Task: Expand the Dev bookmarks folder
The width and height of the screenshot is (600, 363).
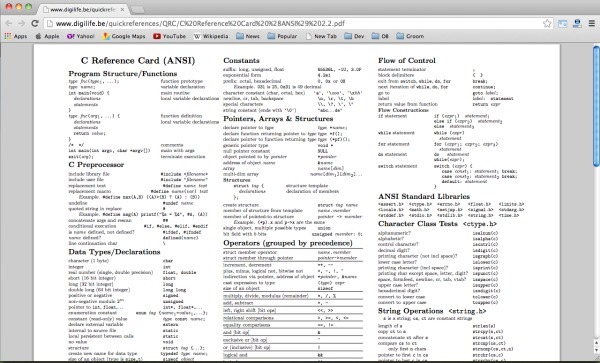Action: (x=354, y=36)
